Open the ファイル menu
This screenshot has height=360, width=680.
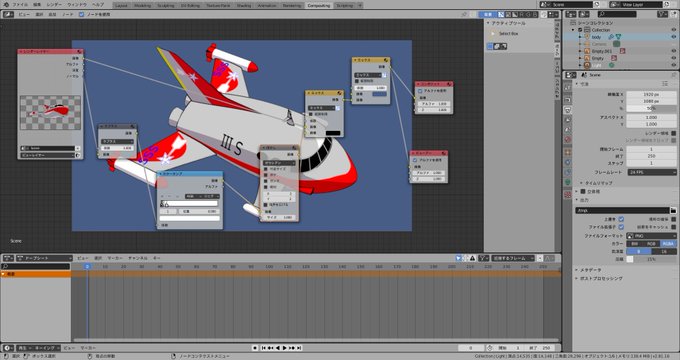coord(20,4)
